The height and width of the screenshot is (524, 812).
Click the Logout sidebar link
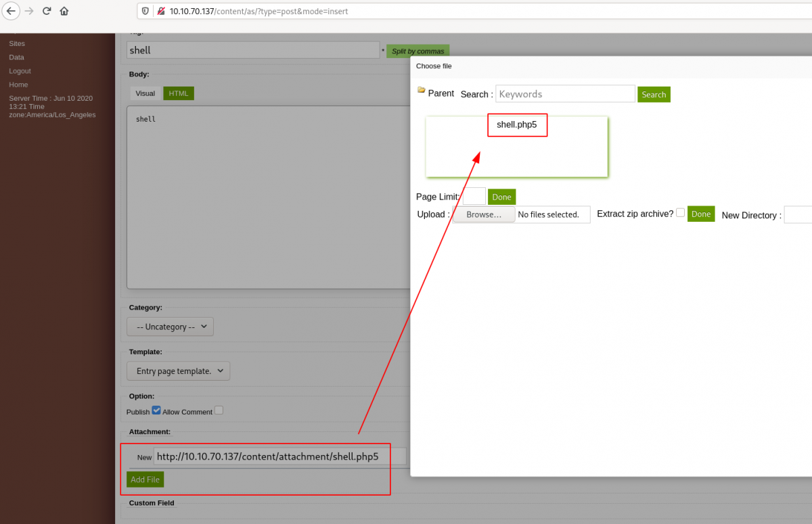point(20,71)
